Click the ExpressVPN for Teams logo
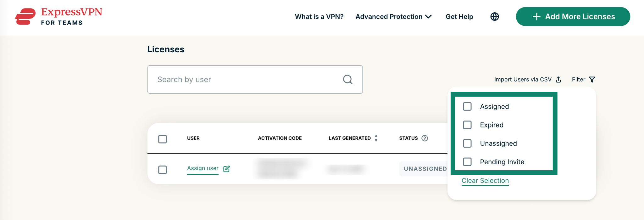The height and width of the screenshot is (220, 644). (58, 17)
